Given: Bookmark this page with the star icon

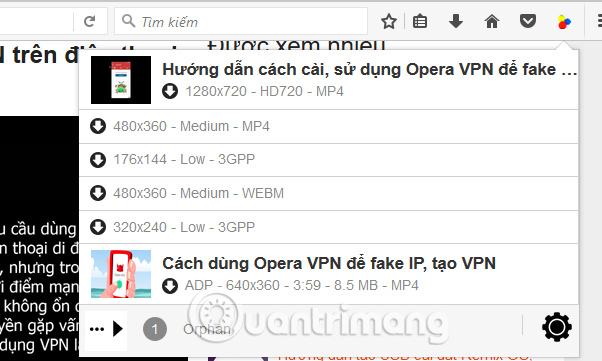Looking at the screenshot, I should pos(389,22).
